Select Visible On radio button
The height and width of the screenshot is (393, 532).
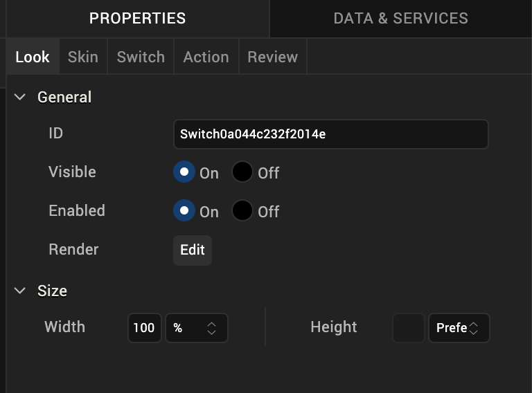(x=184, y=172)
